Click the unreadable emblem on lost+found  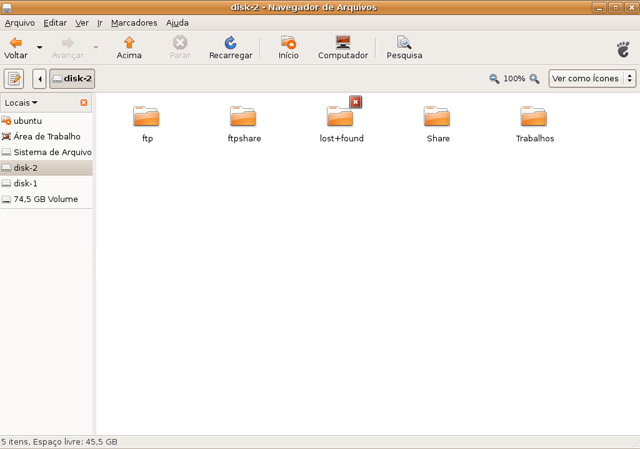tap(356, 102)
